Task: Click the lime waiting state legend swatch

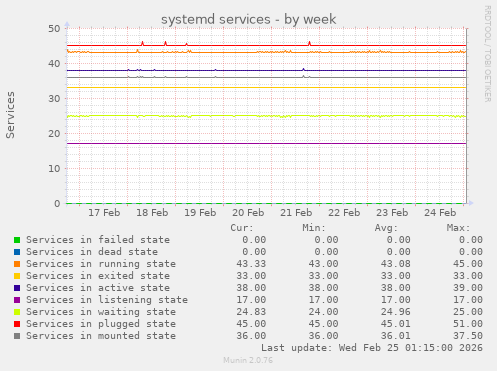Action: click(17, 312)
